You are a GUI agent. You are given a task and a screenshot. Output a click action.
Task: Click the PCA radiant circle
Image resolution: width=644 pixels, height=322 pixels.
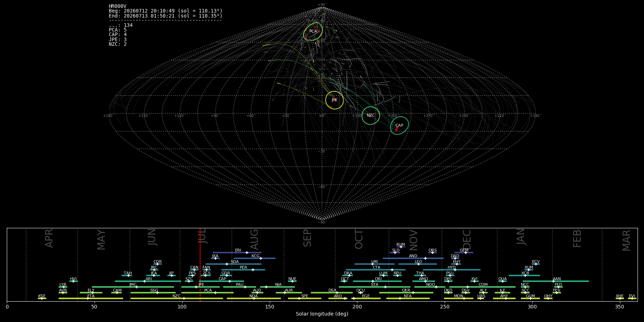(x=313, y=31)
